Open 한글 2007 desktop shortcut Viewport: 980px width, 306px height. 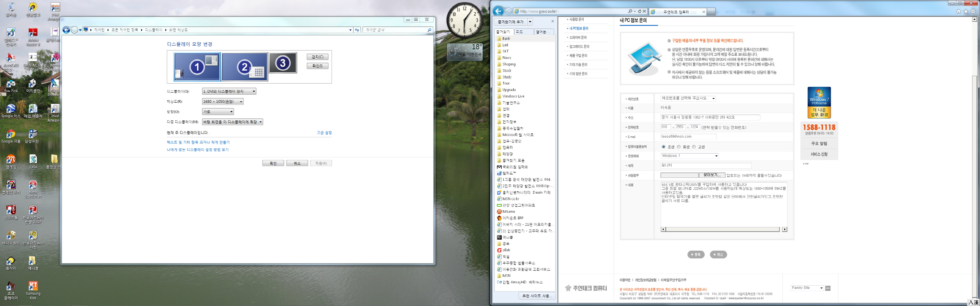pos(33,214)
